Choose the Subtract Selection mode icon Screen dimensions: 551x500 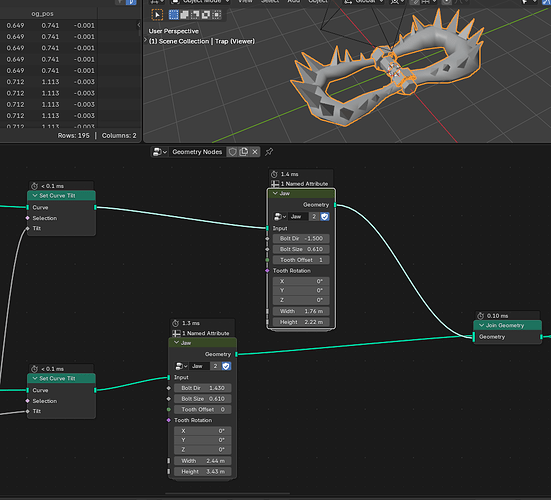pyautogui.click(x=195, y=15)
